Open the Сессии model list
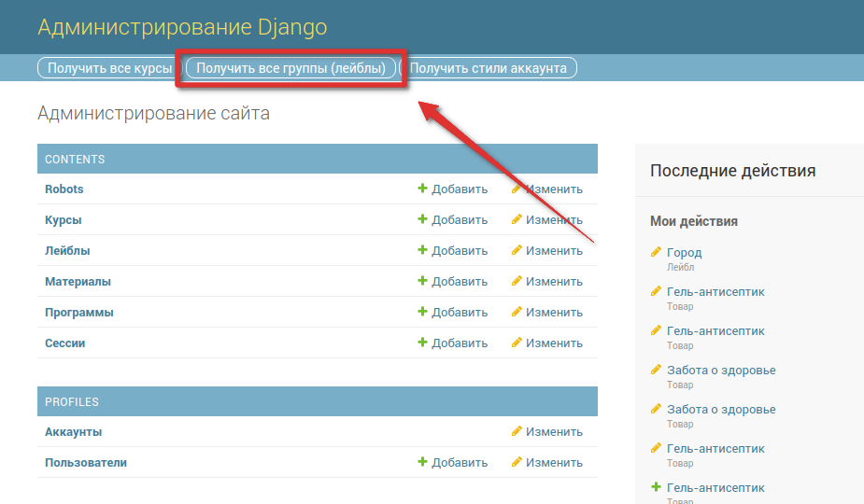The image size is (864, 504). 65,343
